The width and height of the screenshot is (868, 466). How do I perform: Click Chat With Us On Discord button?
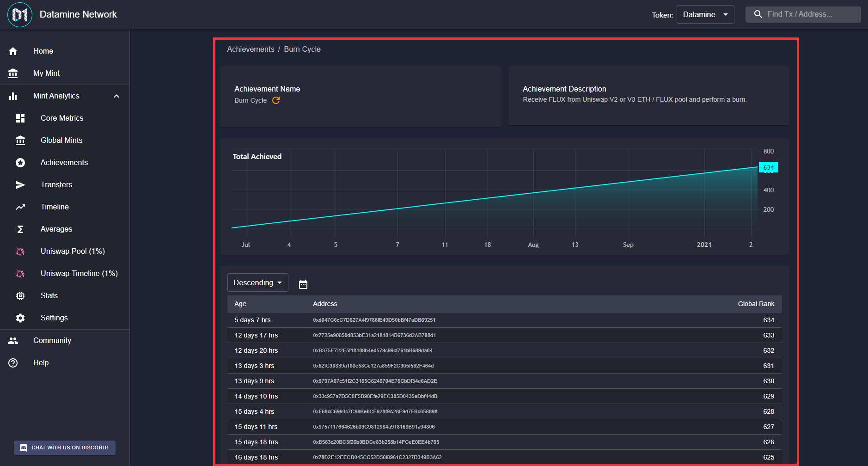(65, 448)
